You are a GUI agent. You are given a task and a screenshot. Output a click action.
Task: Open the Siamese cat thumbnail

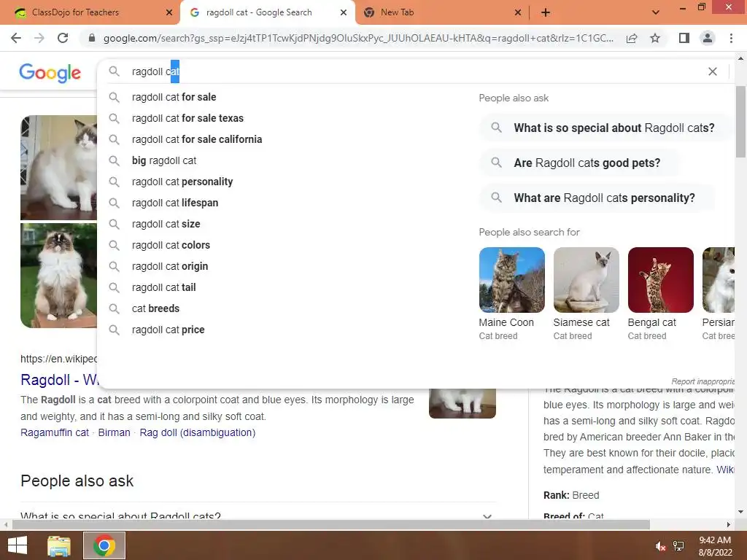click(x=586, y=280)
